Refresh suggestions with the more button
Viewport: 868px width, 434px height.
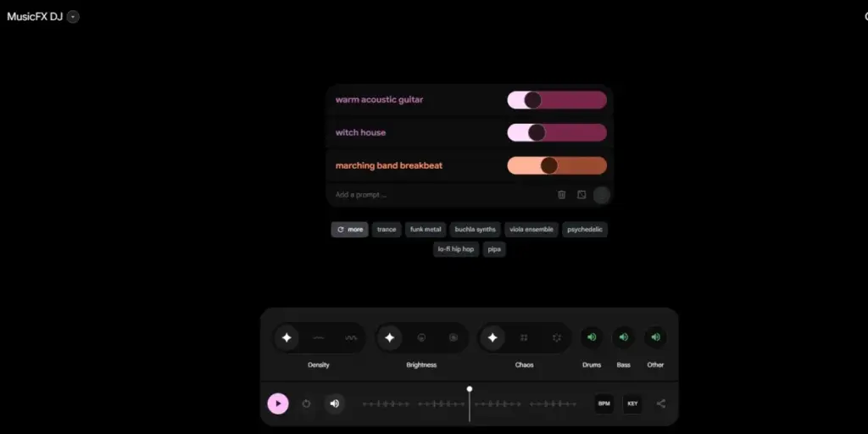pos(350,230)
